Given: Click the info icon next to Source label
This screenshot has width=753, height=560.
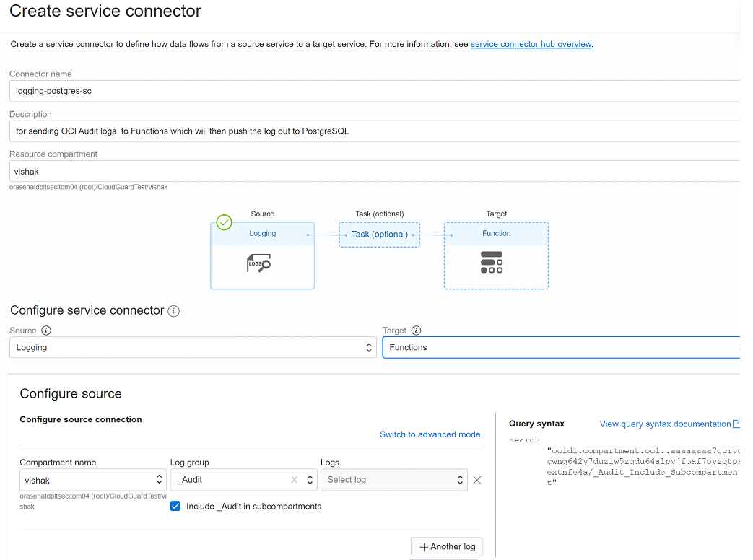Looking at the screenshot, I should click(46, 331).
